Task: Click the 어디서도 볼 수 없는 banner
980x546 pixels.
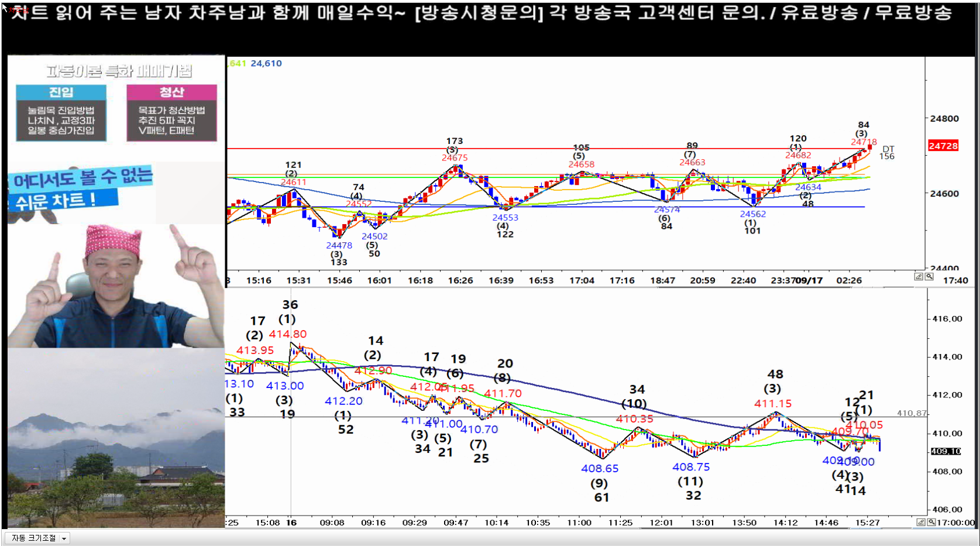Action: coord(82,177)
